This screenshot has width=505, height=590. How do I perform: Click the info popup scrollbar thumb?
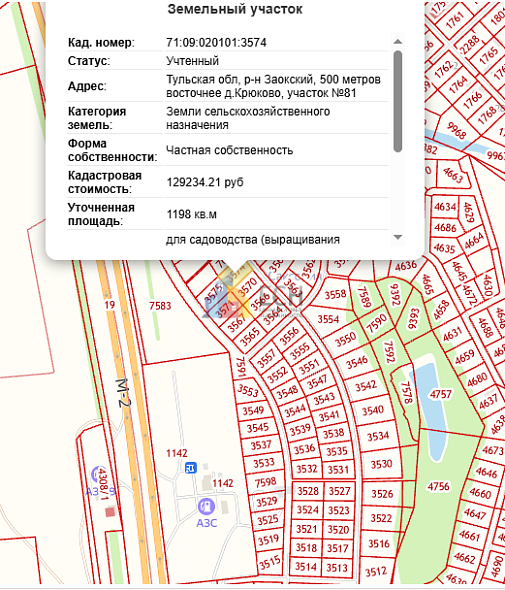pyautogui.click(x=398, y=102)
